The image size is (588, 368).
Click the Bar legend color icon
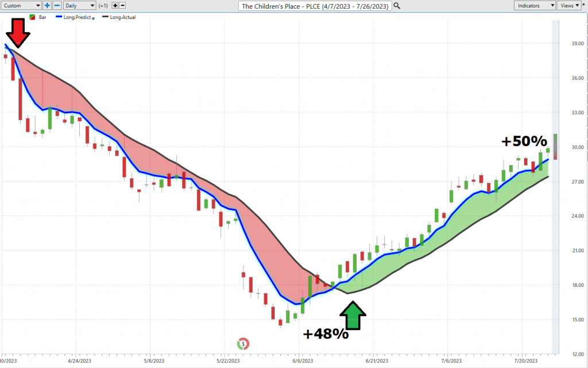[x=33, y=17]
